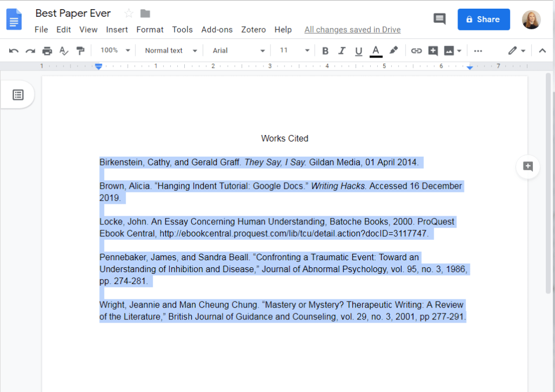Open the Zotero menu
This screenshot has width=555, height=392.
253,30
